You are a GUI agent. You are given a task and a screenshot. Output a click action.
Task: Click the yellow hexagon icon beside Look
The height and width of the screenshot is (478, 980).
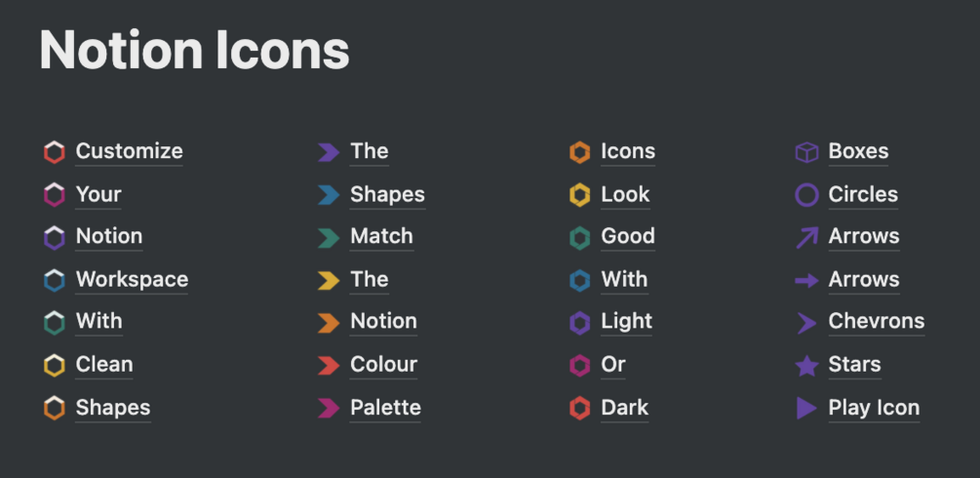coord(580,195)
